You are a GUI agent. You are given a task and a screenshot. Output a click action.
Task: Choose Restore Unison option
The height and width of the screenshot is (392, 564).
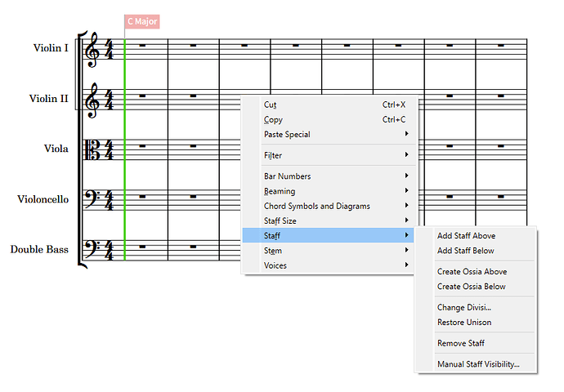pos(464,323)
